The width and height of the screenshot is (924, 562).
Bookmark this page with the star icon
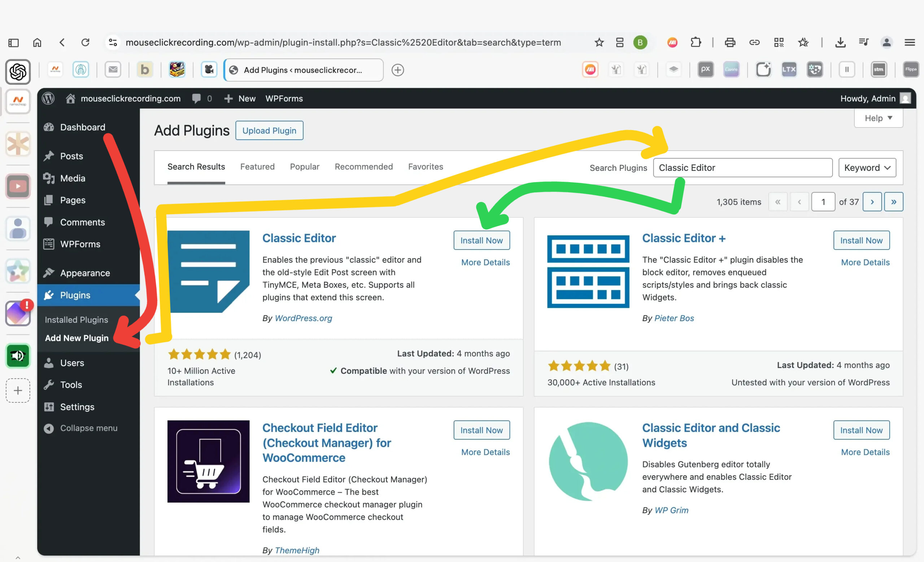599,42
